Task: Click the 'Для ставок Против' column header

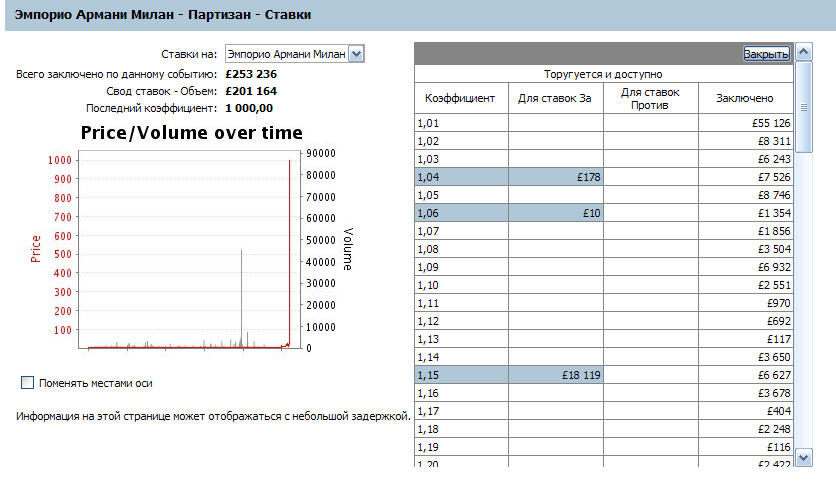Action: tap(650, 98)
